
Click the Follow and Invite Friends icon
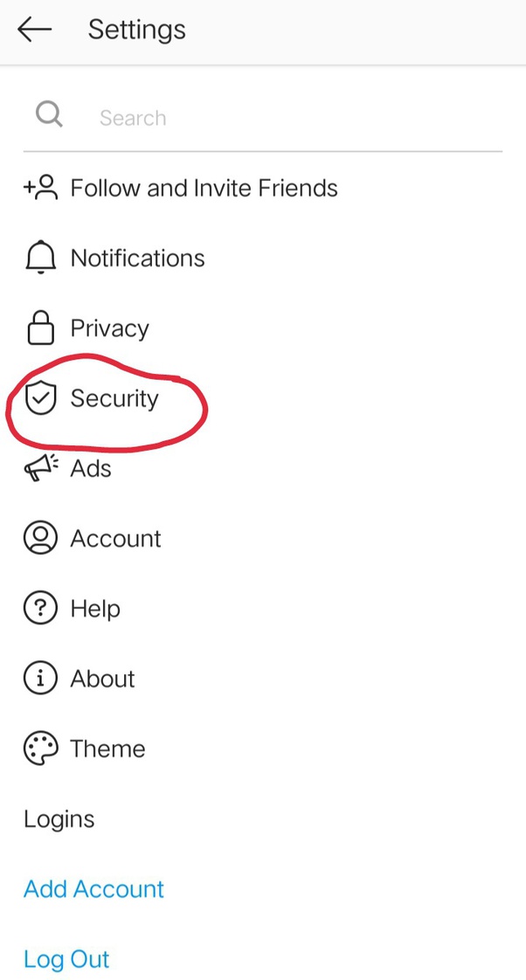pyautogui.click(x=39, y=187)
